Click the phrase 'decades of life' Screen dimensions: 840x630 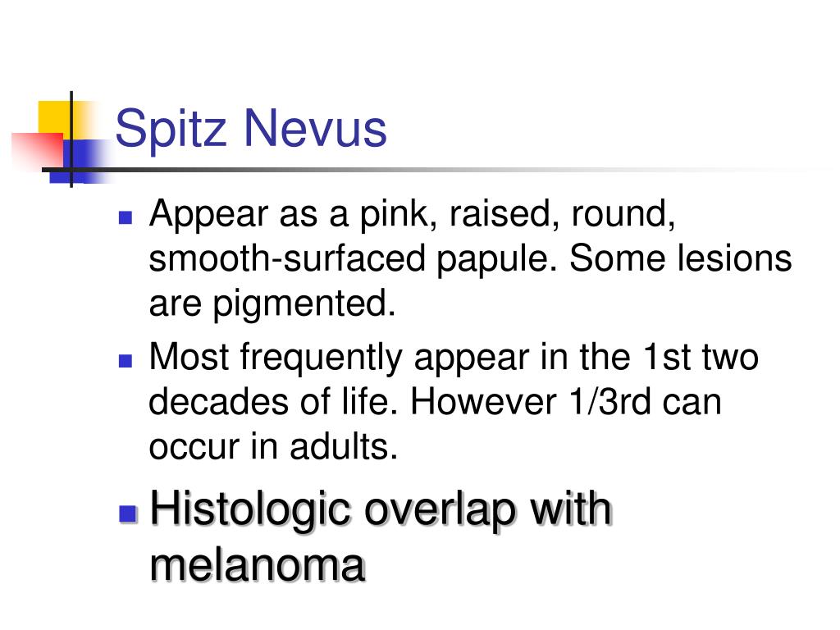pos(273,401)
